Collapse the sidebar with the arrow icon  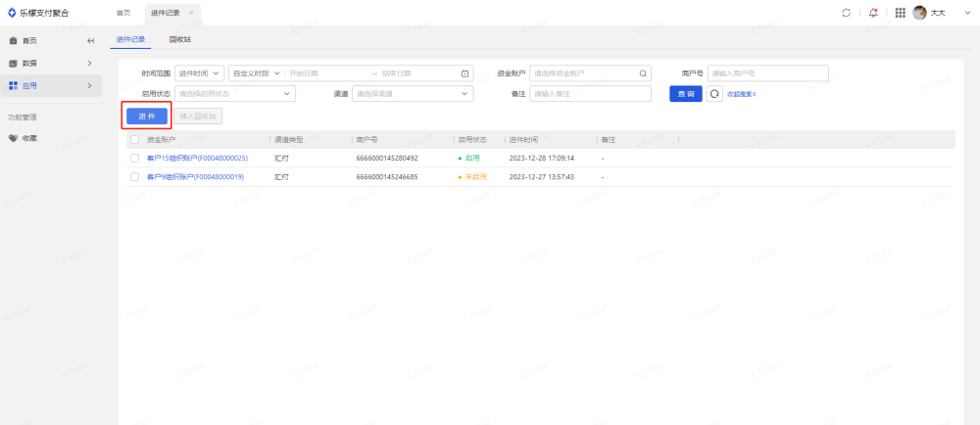tap(90, 40)
